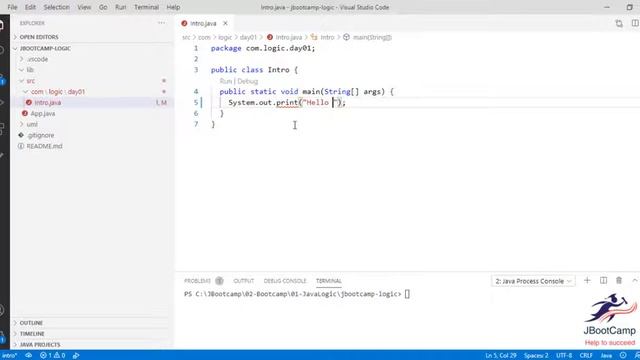Click the logic breadcrumb segment
Image resolution: width=640 pixels, height=360 pixels.
225,37
